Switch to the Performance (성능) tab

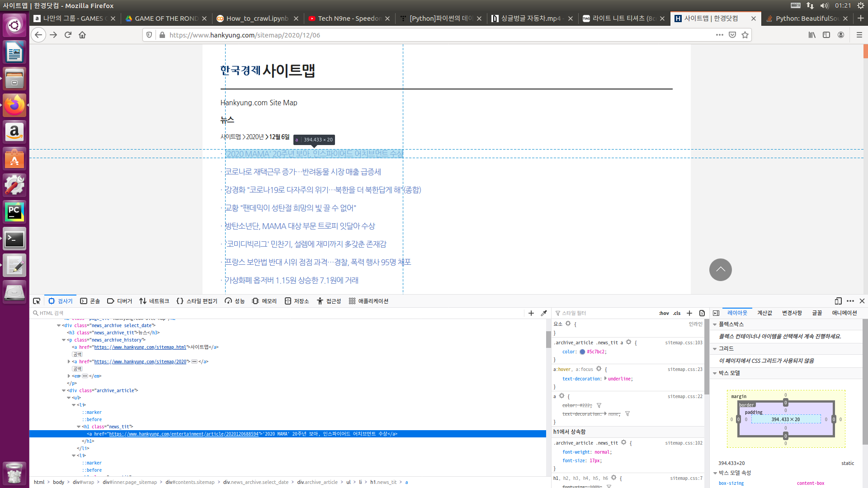pyautogui.click(x=235, y=301)
